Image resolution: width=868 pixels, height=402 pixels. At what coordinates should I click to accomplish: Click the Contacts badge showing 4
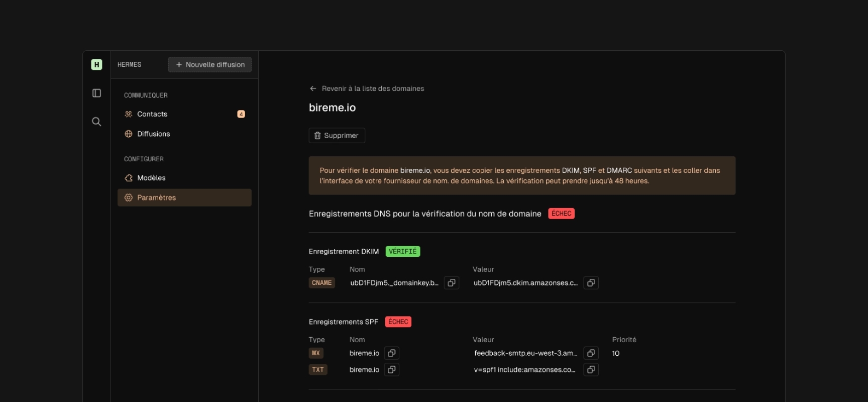pos(241,114)
